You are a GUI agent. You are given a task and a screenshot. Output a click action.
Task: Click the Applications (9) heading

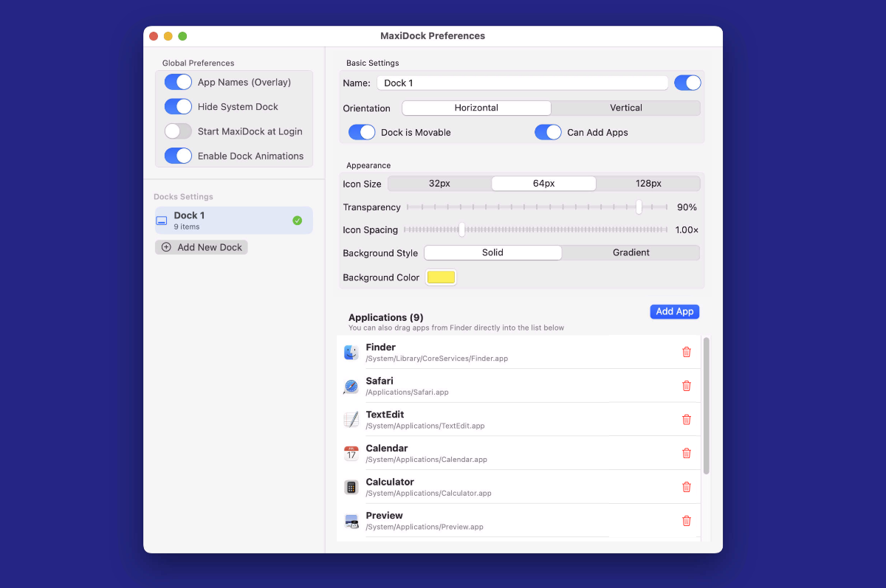(x=386, y=317)
